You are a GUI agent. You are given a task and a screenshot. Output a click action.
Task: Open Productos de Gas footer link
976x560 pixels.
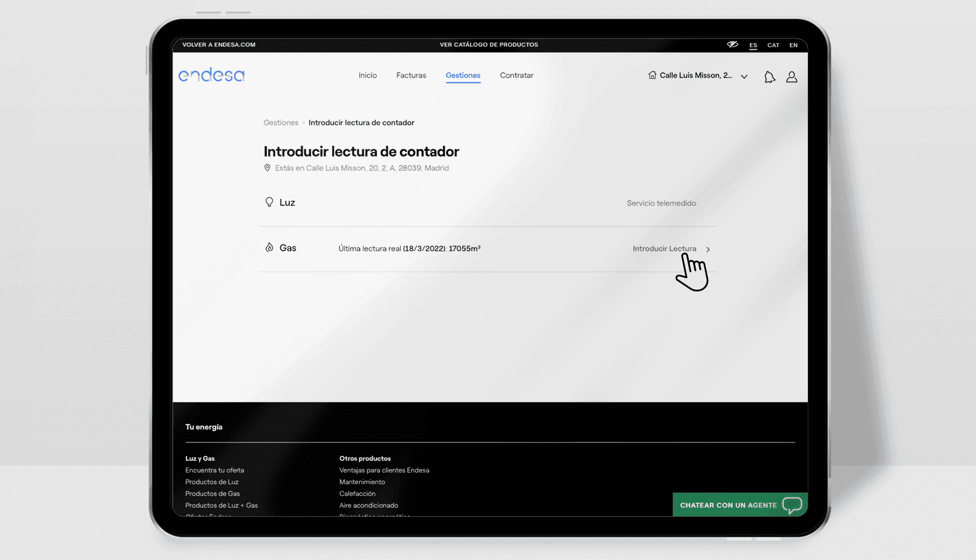click(x=213, y=493)
